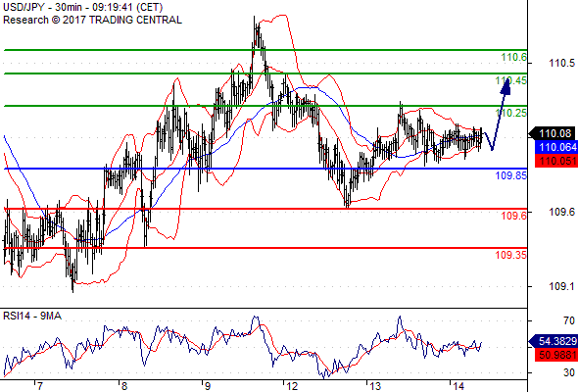Viewport: 578px width, 392px height.
Task: Select the 110.25 resistance level label
Action: pos(511,113)
